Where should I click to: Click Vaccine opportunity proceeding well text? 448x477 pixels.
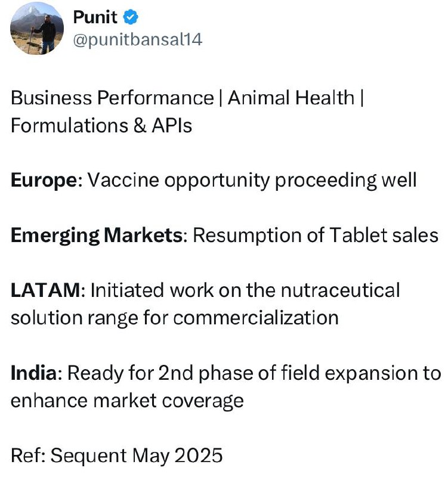pos(252,181)
